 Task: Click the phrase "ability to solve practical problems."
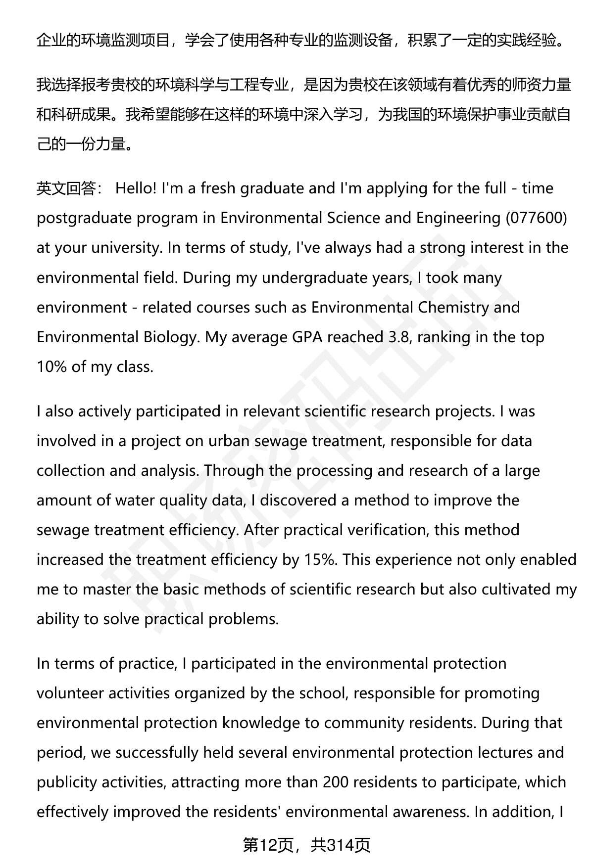(x=157, y=619)
